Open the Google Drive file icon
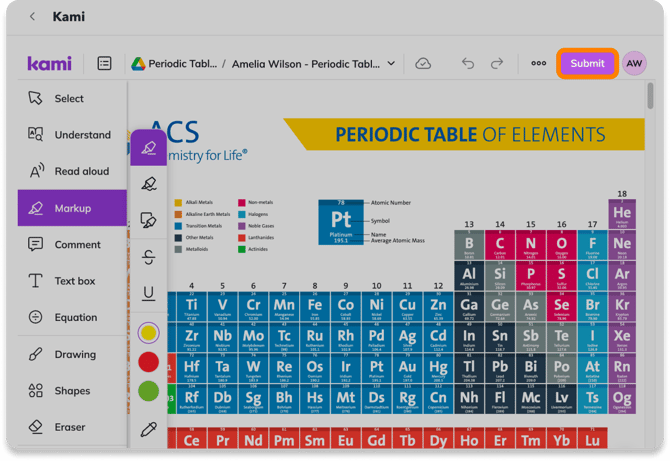 click(x=138, y=64)
